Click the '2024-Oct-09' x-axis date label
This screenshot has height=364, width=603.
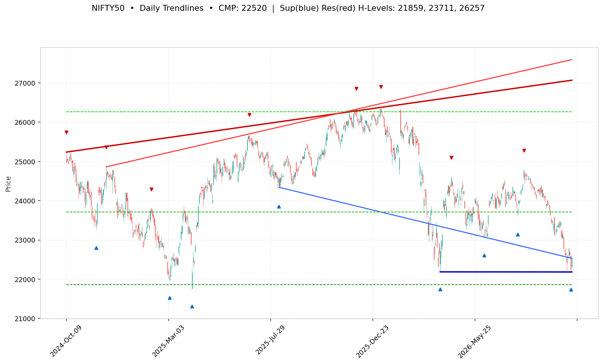(66, 341)
